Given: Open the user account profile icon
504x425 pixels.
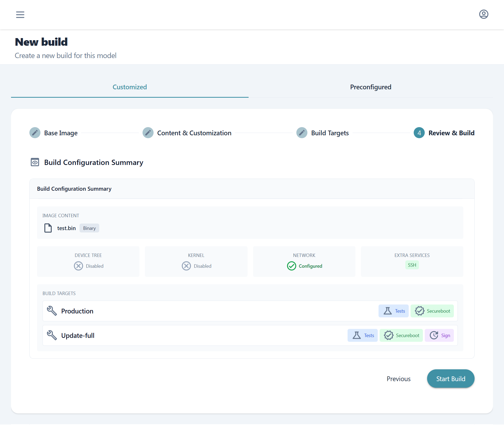Looking at the screenshot, I should click(x=484, y=14).
